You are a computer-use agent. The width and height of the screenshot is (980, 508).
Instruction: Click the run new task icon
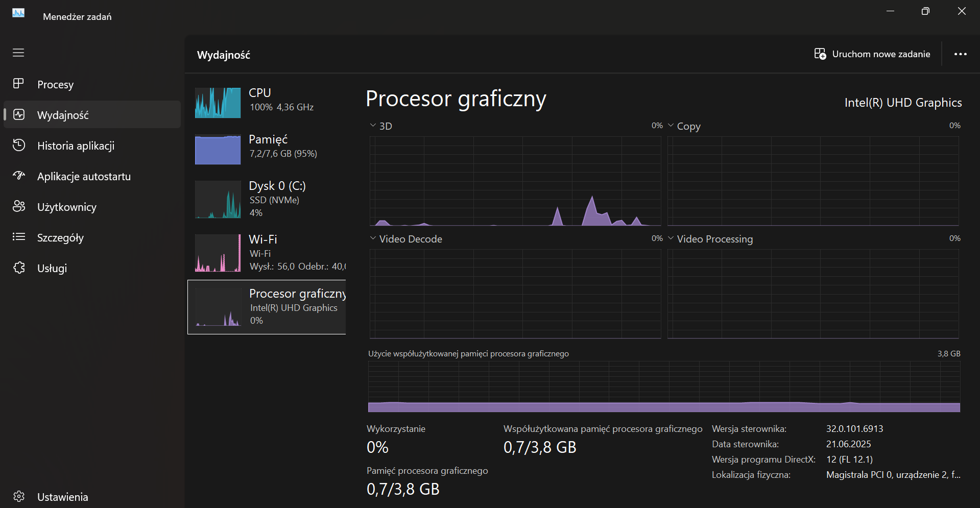[820, 54]
